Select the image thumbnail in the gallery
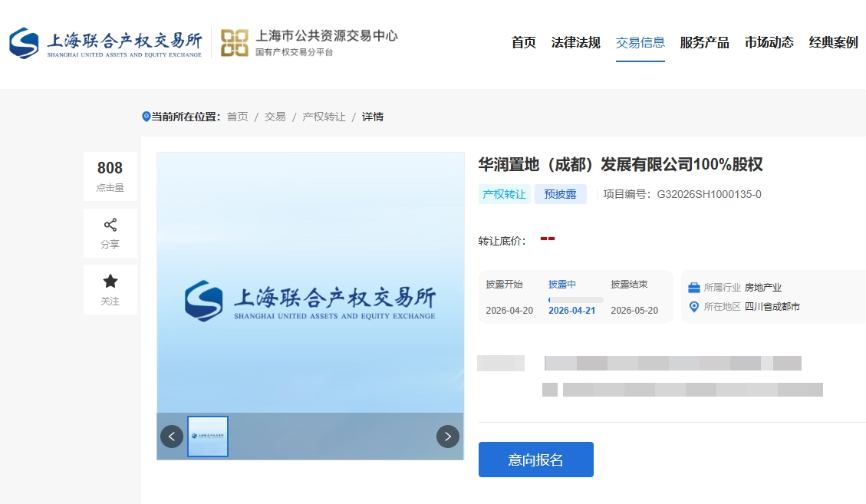 pyautogui.click(x=208, y=436)
